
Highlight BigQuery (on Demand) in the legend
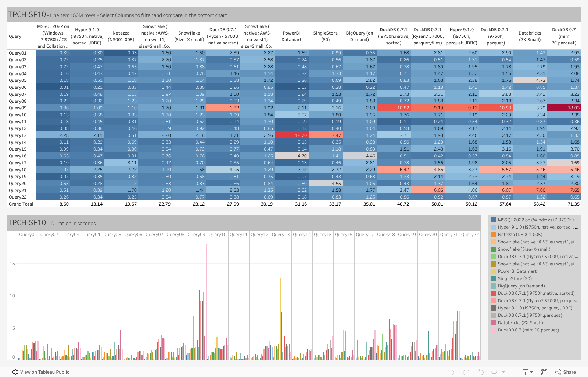[521, 286]
